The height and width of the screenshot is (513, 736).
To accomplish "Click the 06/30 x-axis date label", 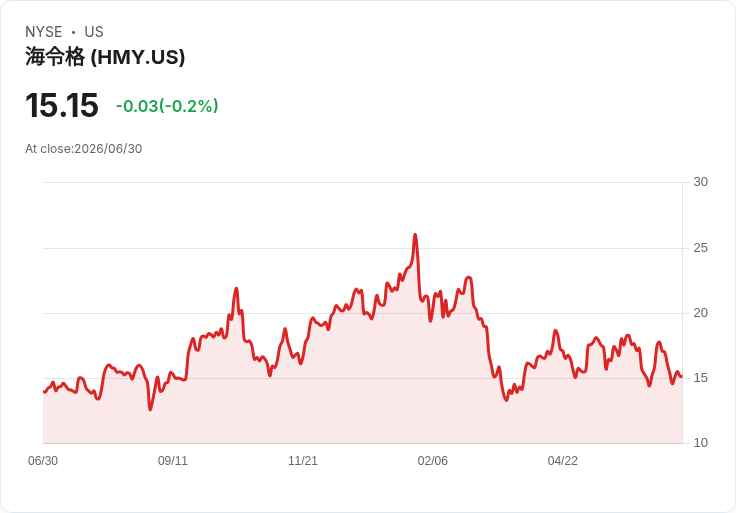I will coord(43,460).
